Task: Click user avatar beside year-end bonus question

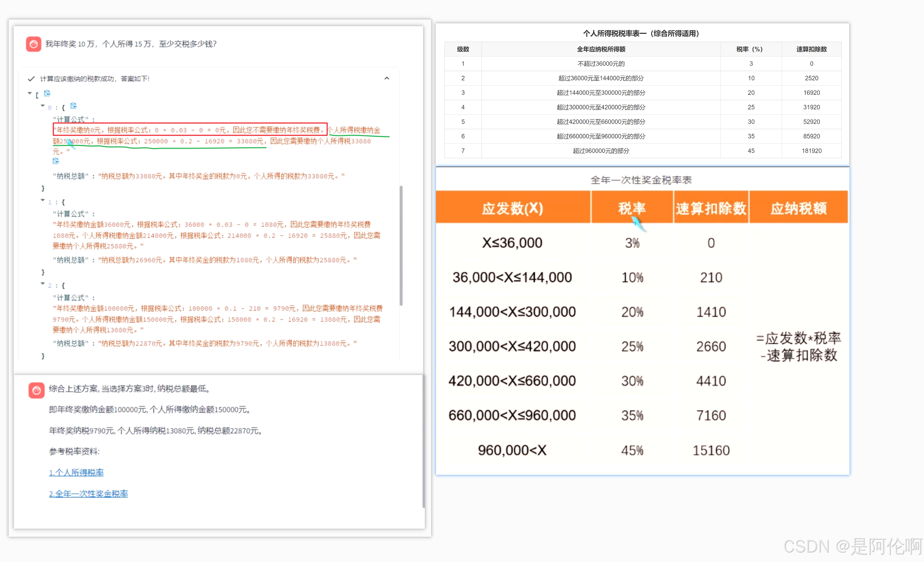Action: click(x=33, y=44)
